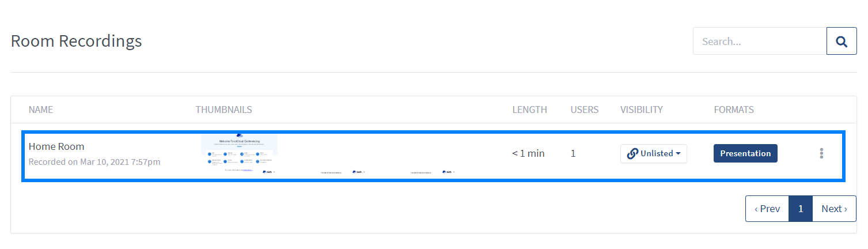The image size is (868, 249).
Task: Click the NAME column header
Action: [41, 110]
